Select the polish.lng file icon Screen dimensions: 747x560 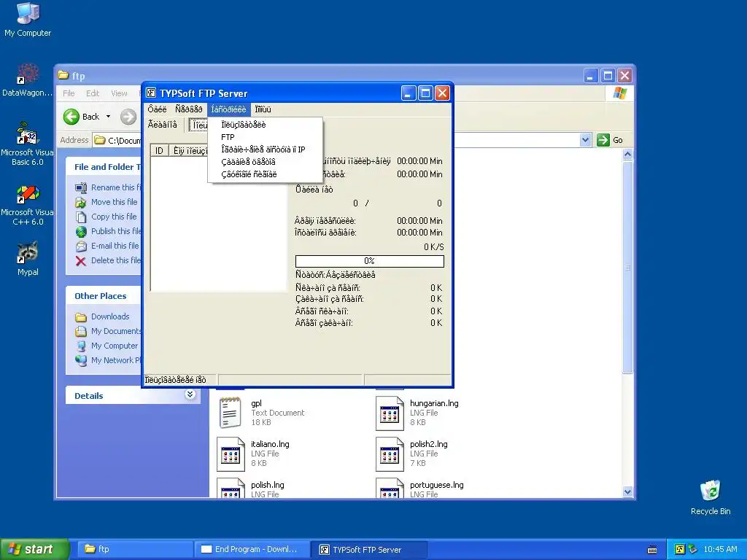pos(231,488)
